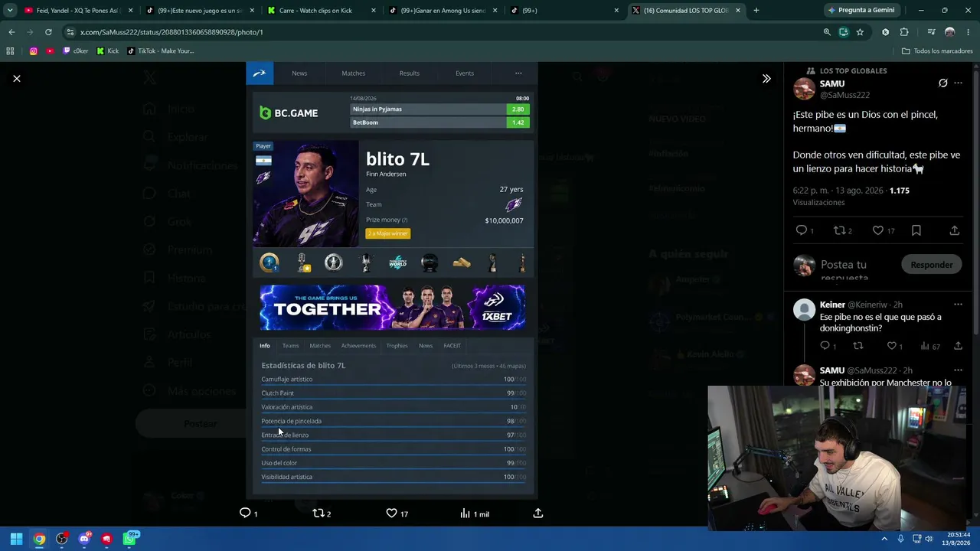The image size is (980, 551).
Task: Click the reply icon below the photo
Action: pos(245,513)
